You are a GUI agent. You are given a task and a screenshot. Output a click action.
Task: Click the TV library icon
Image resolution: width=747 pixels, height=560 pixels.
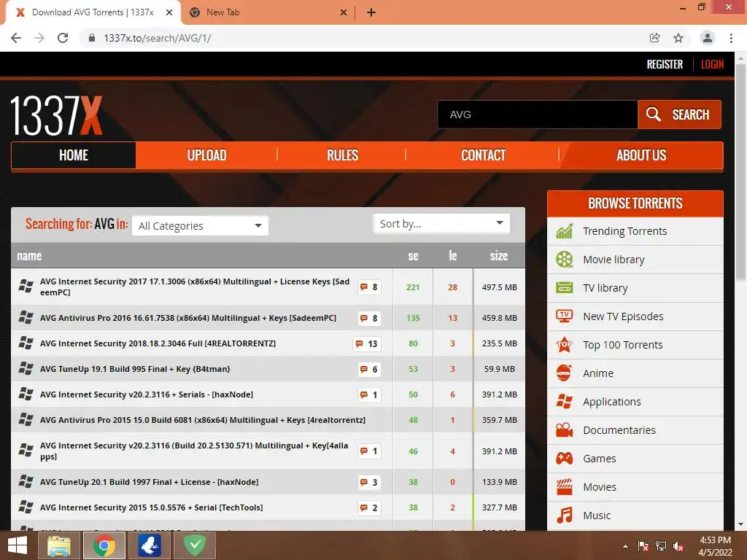coord(564,287)
